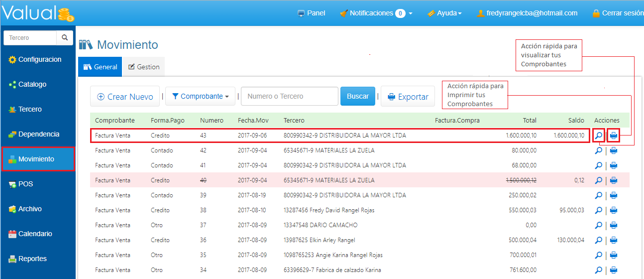Click printer icon for invoice 36

[614, 240]
